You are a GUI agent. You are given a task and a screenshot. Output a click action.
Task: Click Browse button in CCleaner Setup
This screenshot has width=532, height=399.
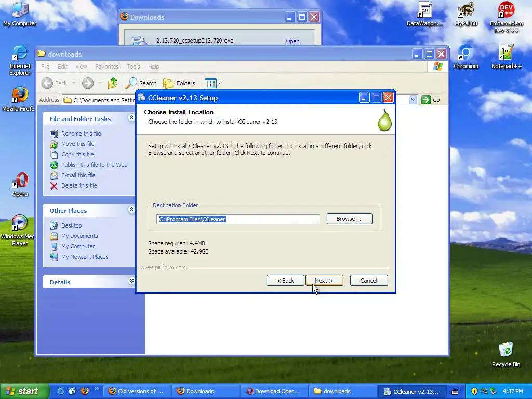point(349,219)
